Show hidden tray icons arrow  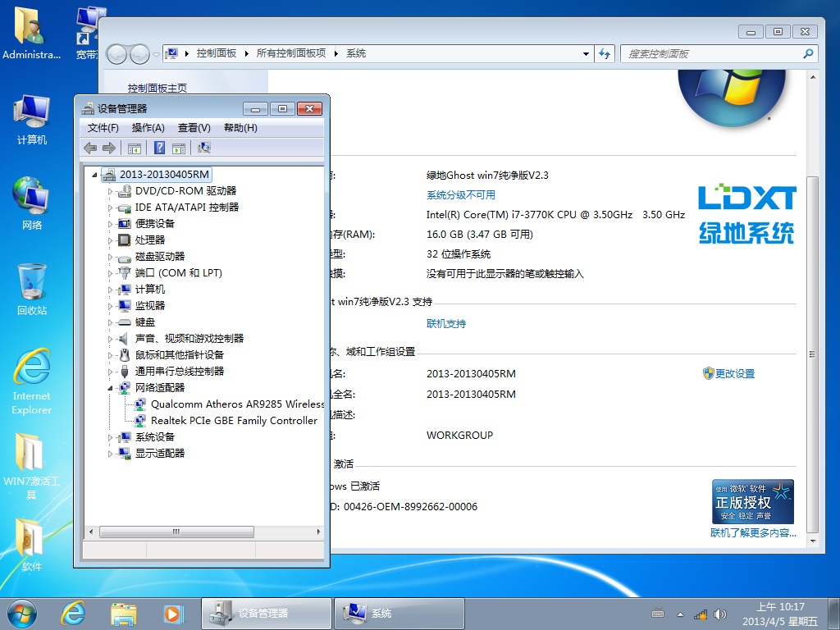[x=680, y=614]
